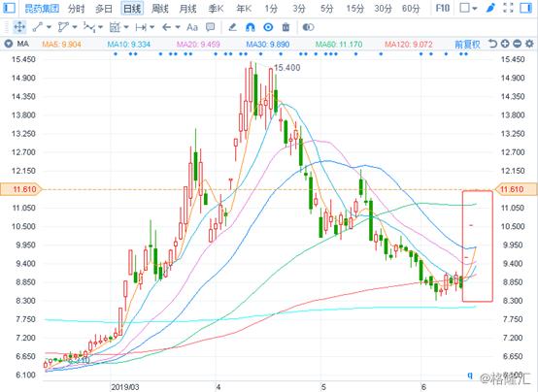Toggle drawings visibility eye icon
The image size is (538, 392).
click(x=268, y=27)
